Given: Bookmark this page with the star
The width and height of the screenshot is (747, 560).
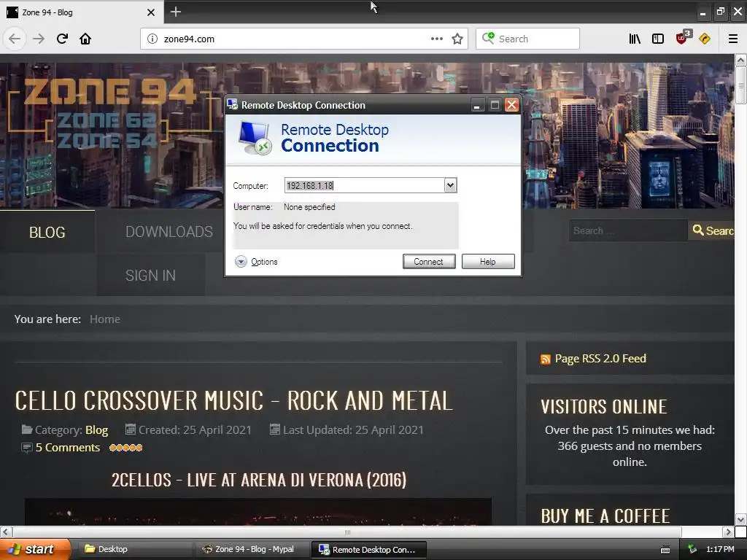Looking at the screenshot, I should click(457, 39).
